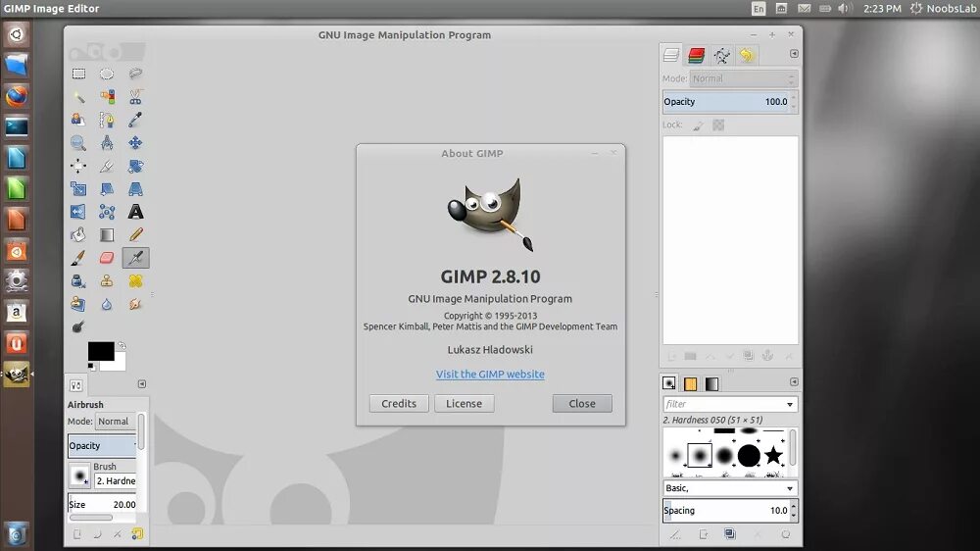
Task: Select the Text tool
Action: click(x=135, y=212)
